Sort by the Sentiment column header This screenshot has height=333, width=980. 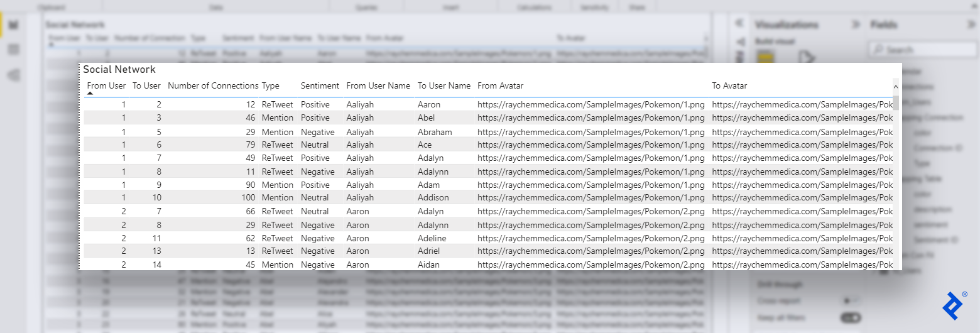click(320, 85)
